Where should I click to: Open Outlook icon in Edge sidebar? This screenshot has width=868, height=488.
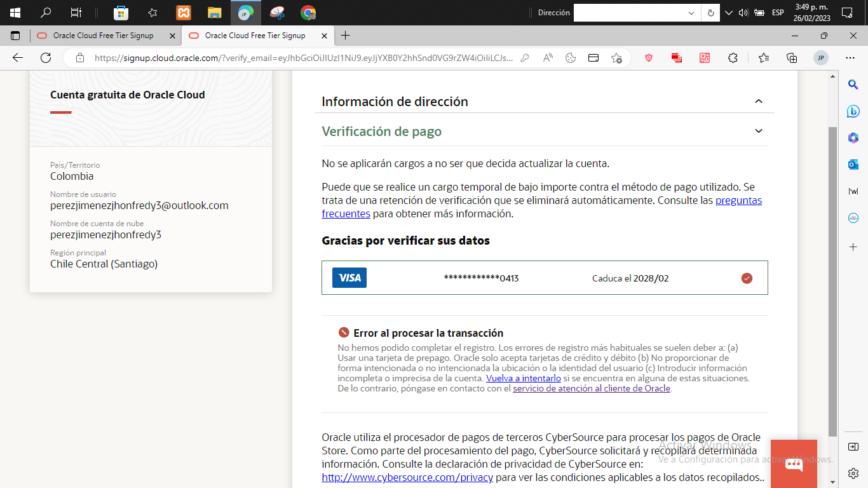(x=853, y=165)
